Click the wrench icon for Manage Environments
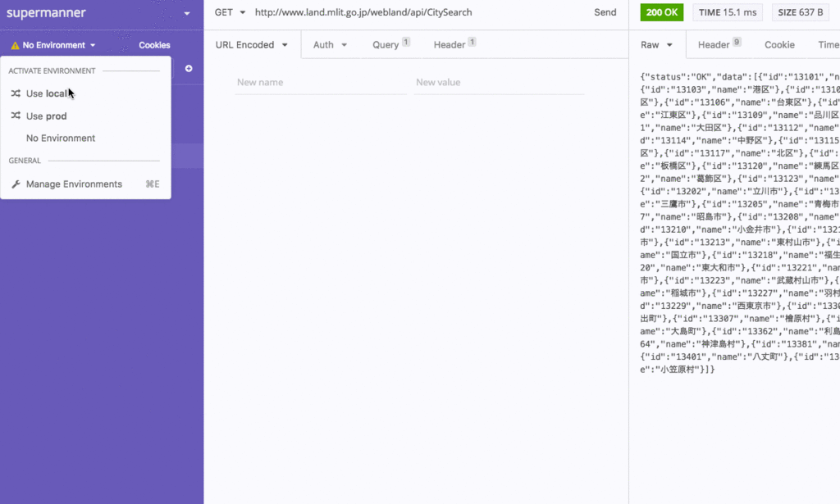The height and width of the screenshot is (504, 840). 16,184
